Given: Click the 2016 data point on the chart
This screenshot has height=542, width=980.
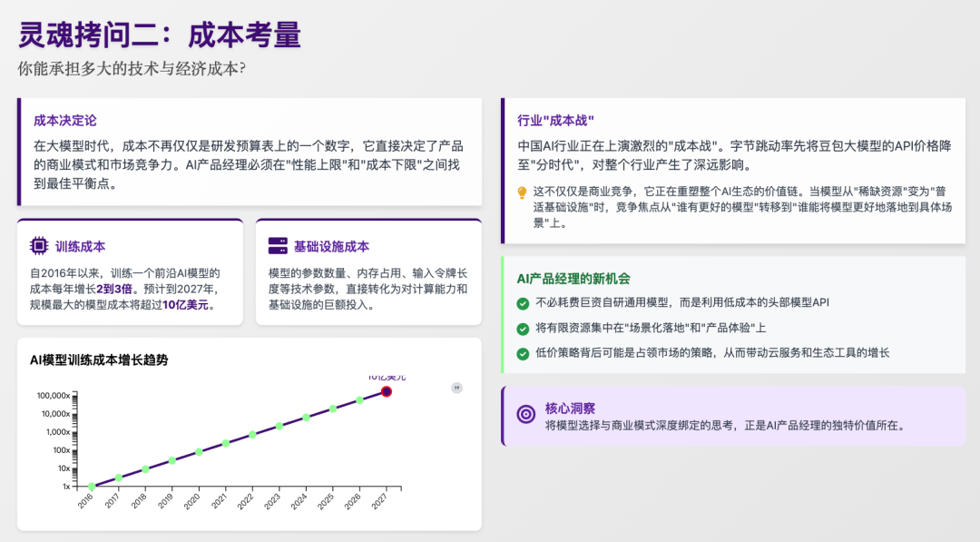Looking at the screenshot, I should pyautogui.click(x=92, y=487).
